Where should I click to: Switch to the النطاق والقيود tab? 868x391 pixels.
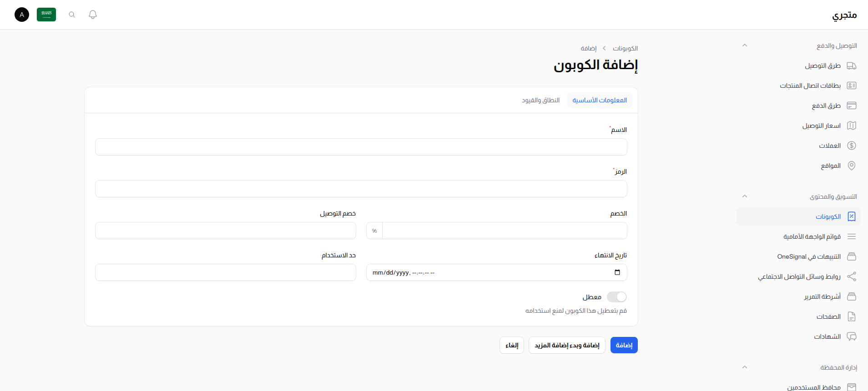click(540, 100)
